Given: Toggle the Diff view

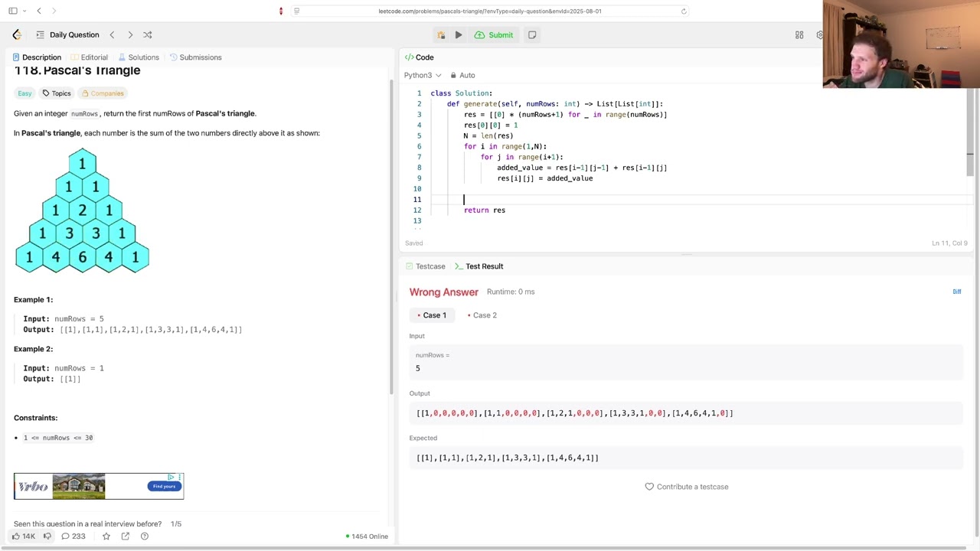Looking at the screenshot, I should point(956,292).
